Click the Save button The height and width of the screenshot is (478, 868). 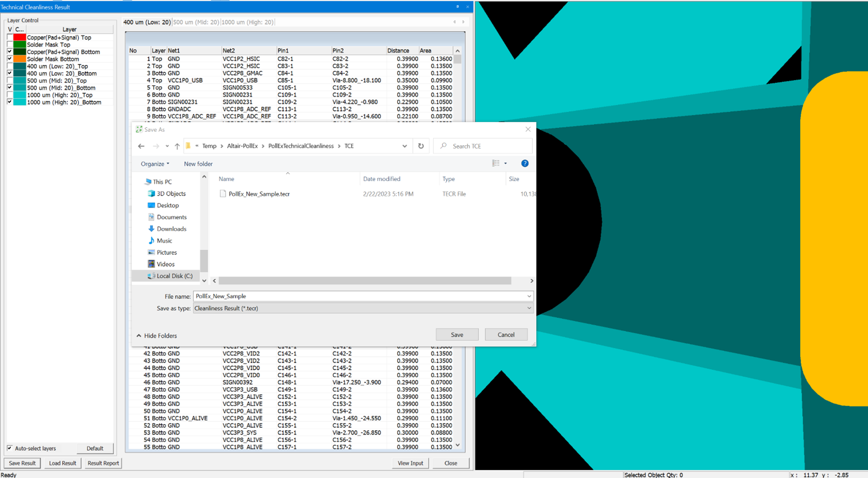457,335
